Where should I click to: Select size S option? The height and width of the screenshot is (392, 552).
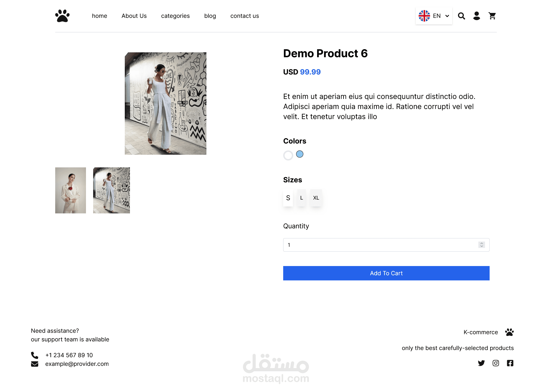point(288,198)
